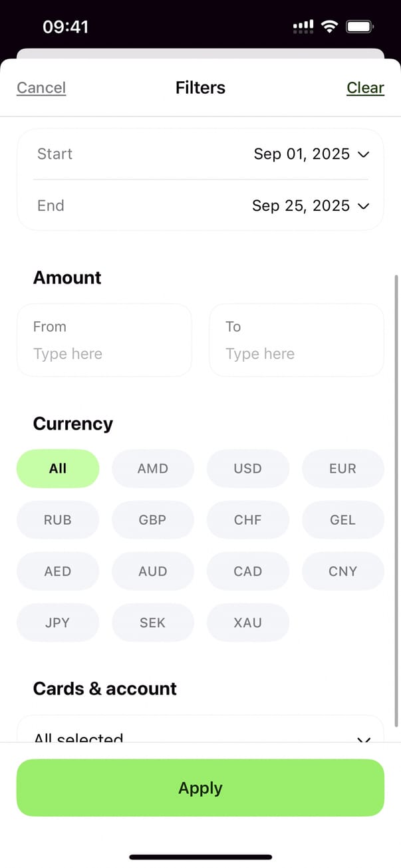This screenshot has width=401, height=868.
Task: Enable the XAU gold currency filter
Action: click(248, 623)
